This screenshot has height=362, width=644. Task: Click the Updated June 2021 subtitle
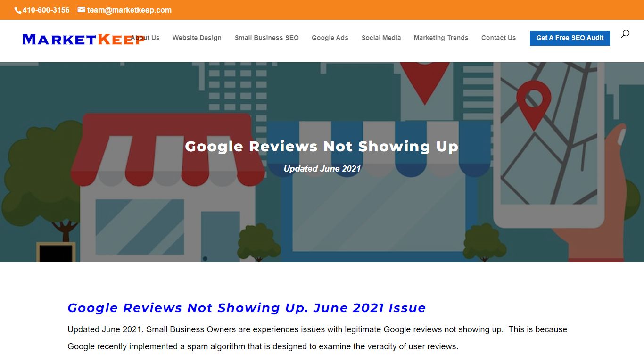322,169
